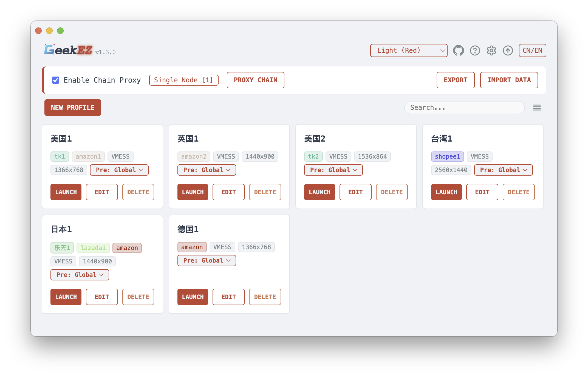The height and width of the screenshot is (377, 588).
Task: Launch the 台湾1 profile
Action: click(x=446, y=192)
